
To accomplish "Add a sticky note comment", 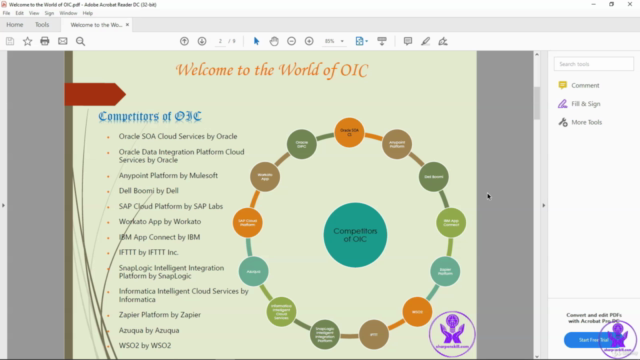I will 408,41.
